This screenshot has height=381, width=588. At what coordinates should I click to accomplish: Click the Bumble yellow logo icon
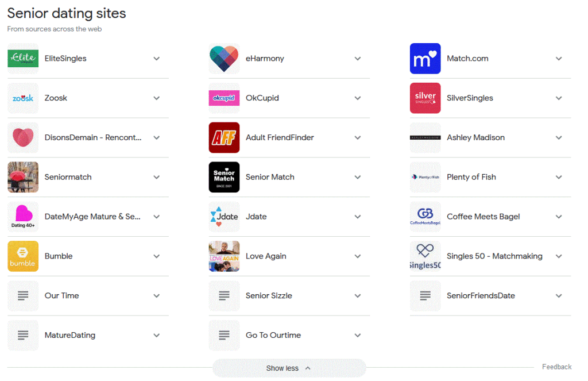coord(23,256)
